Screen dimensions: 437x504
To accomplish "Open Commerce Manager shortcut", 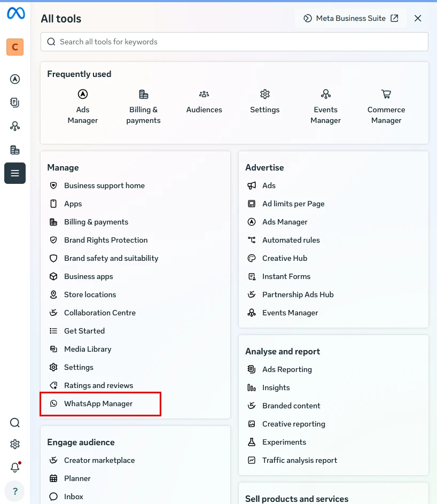I will coord(386,107).
